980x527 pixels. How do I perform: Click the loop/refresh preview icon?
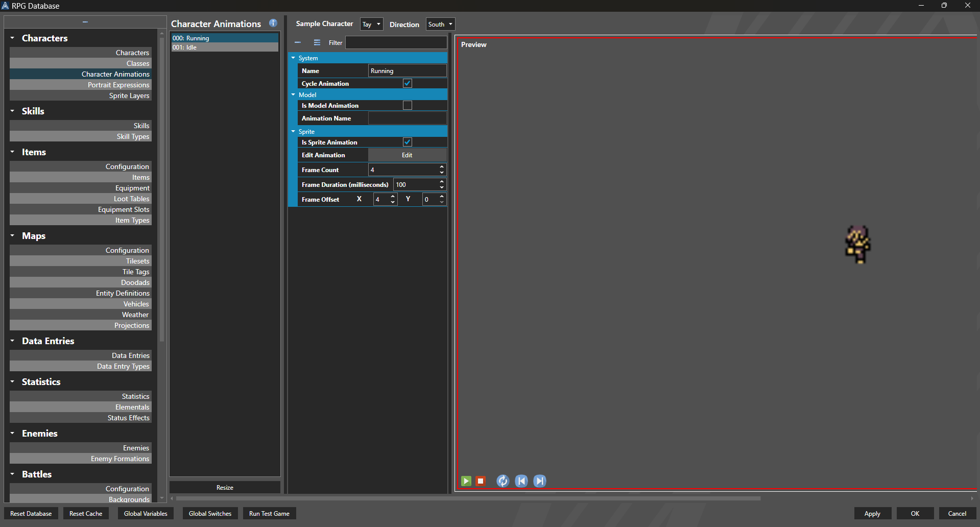coord(503,481)
